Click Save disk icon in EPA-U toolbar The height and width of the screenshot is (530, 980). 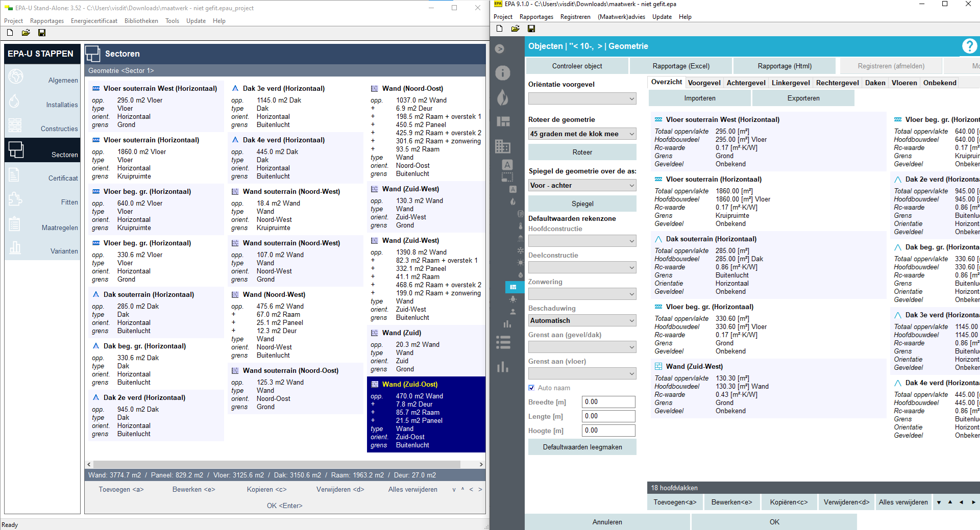42,33
